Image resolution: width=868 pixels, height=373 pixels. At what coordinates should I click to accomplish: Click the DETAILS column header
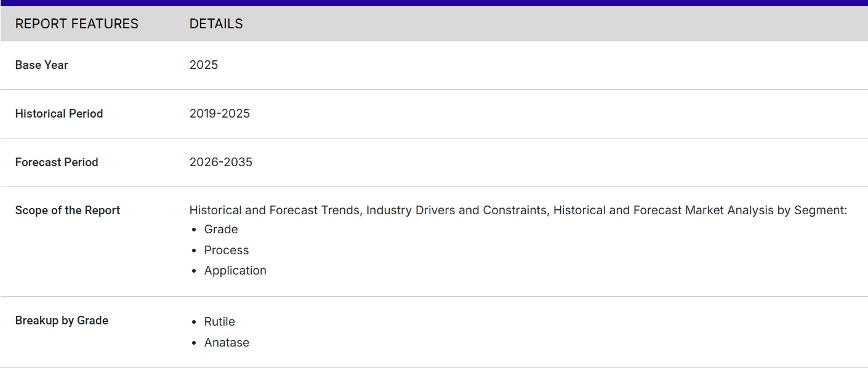point(216,24)
